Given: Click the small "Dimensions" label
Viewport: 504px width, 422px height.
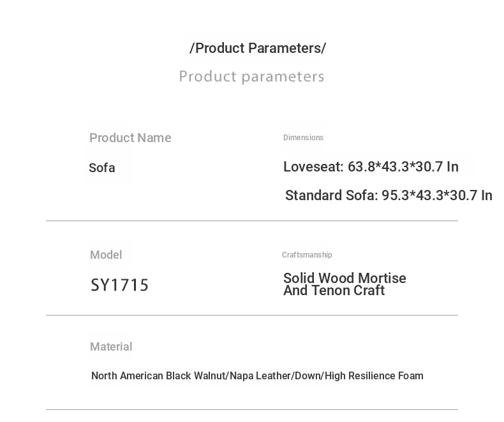Looking at the screenshot, I should pos(303,138).
